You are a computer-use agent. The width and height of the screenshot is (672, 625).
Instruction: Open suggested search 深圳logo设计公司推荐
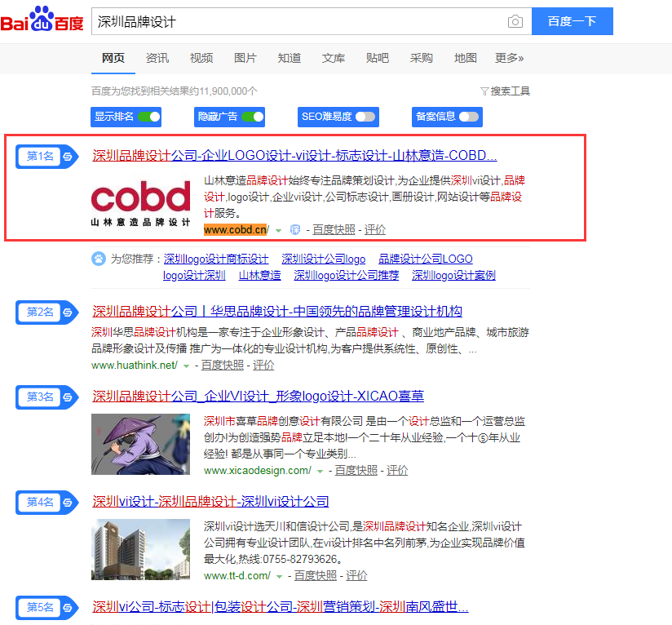[347, 275]
